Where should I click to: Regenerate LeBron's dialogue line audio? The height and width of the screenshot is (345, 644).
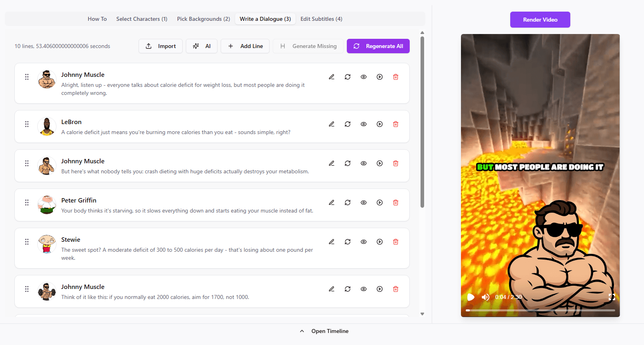pyautogui.click(x=348, y=124)
